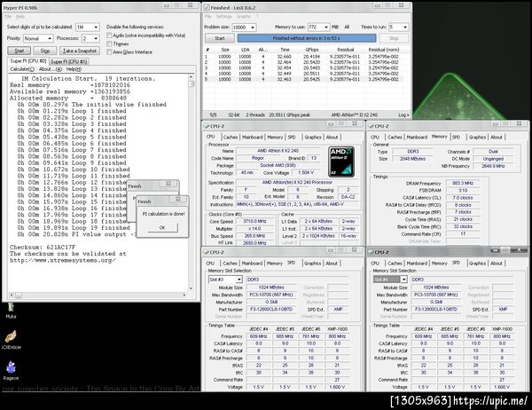Click the Super PI output vertical scrollbar
Screen dimensions: 532x410
pos(191,182)
